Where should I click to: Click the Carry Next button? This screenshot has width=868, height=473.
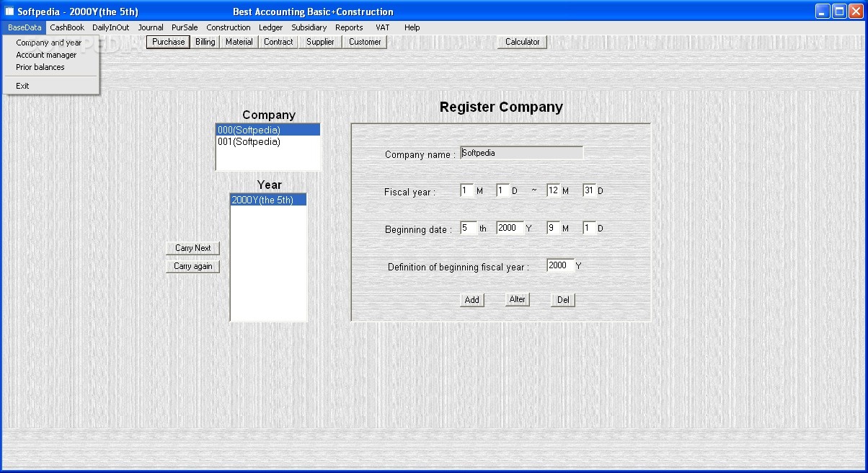pos(192,248)
